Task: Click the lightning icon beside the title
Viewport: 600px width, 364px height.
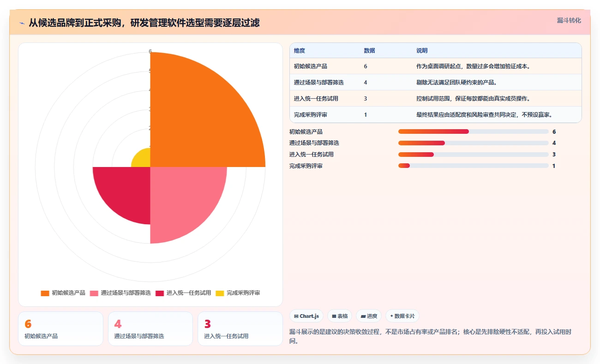Action: pos(22,23)
